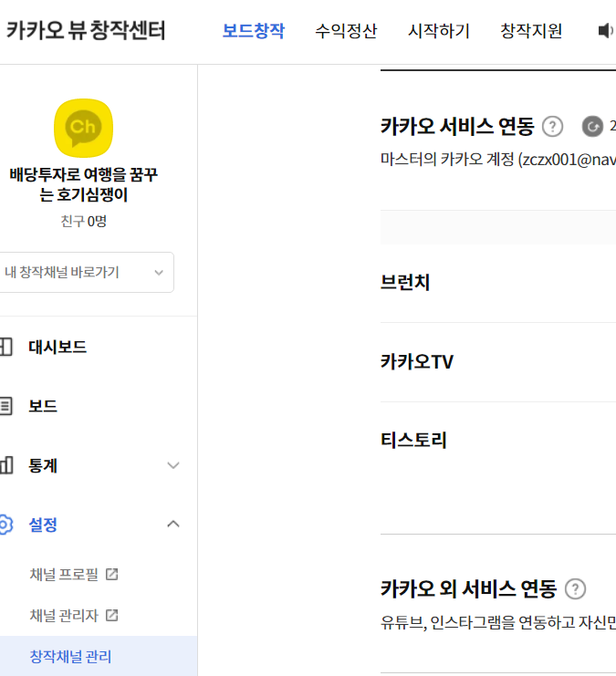The image size is (616, 676).
Task: Click the 카카오TV service row
Action: click(498, 362)
